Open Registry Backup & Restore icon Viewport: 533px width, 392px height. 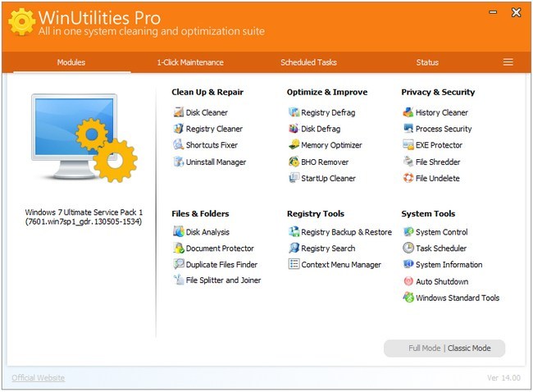tap(294, 231)
